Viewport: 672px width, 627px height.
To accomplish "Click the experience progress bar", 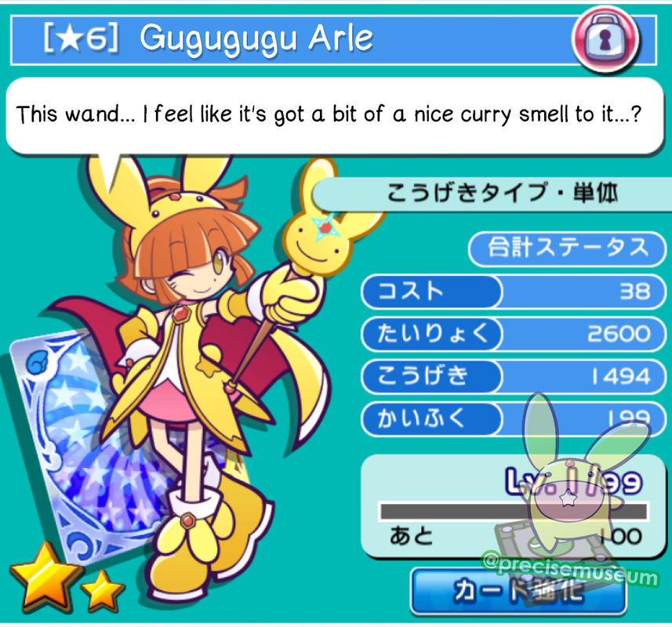I will coord(514,512).
